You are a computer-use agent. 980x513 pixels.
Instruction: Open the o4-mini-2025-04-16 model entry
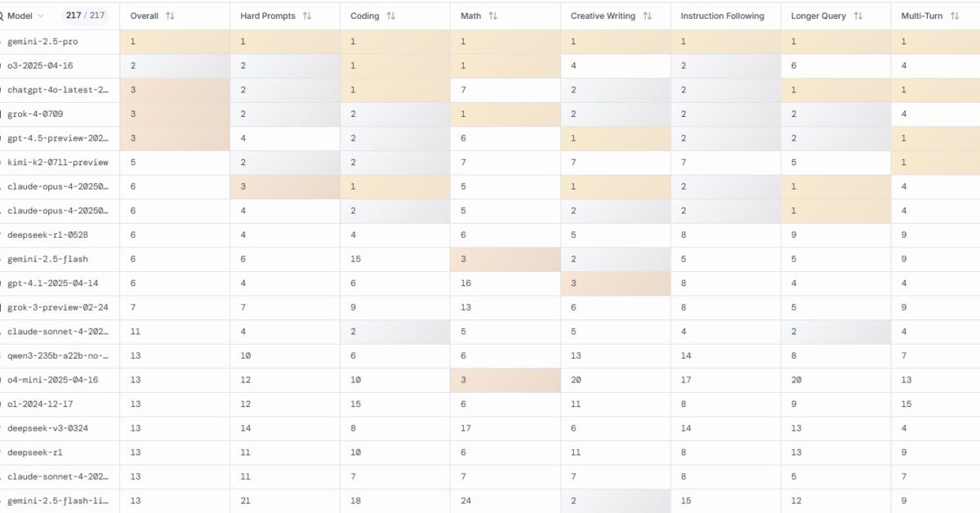52,380
